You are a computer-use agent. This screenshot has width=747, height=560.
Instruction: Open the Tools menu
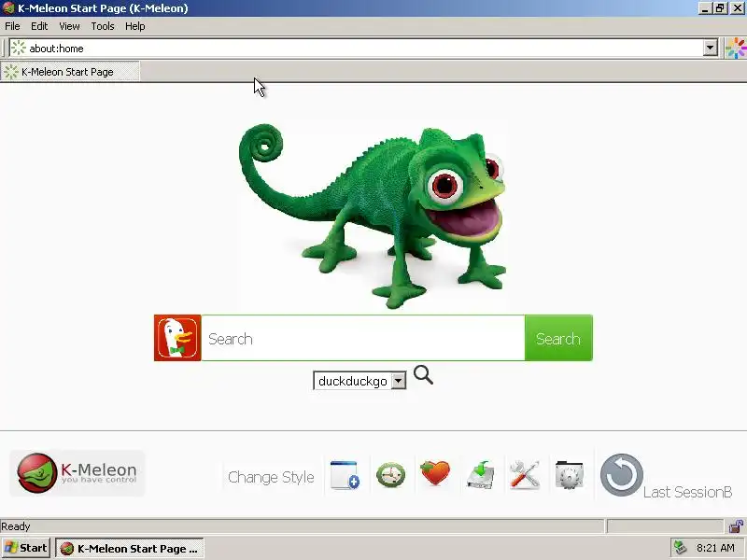(103, 26)
